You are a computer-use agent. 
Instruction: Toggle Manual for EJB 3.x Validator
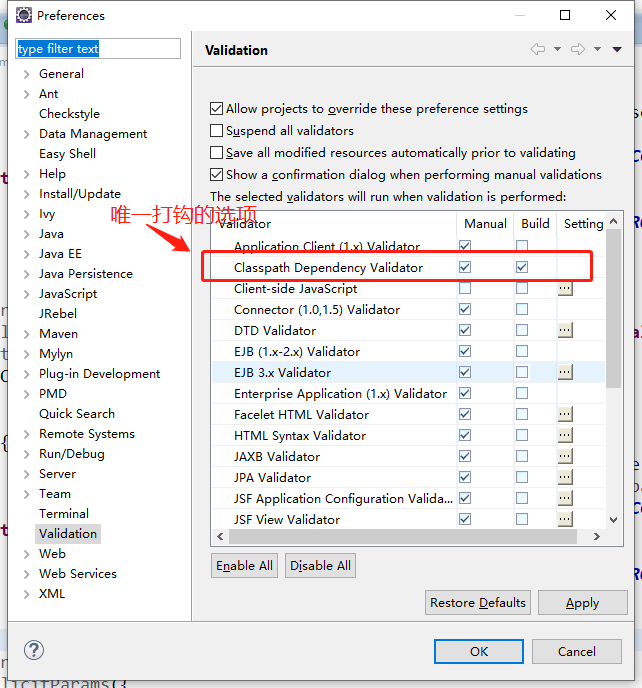[x=465, y=372]
